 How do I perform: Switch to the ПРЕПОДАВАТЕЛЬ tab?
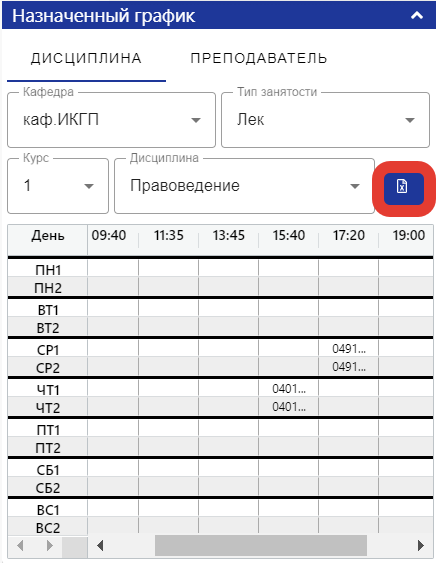point(259,58)
